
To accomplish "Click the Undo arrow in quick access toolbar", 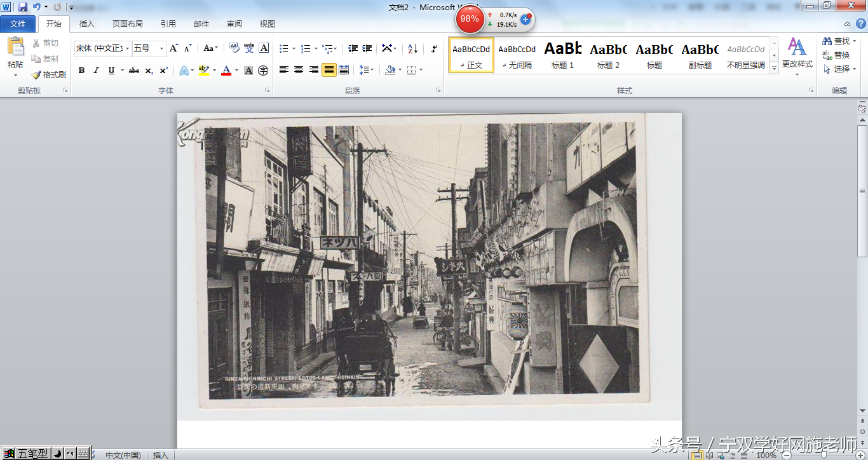I will (37, 7).
